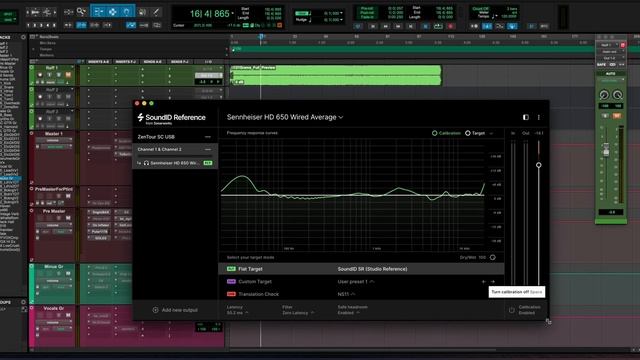
Task: Click the AUTO button in fader window
Action: (611, 74)
